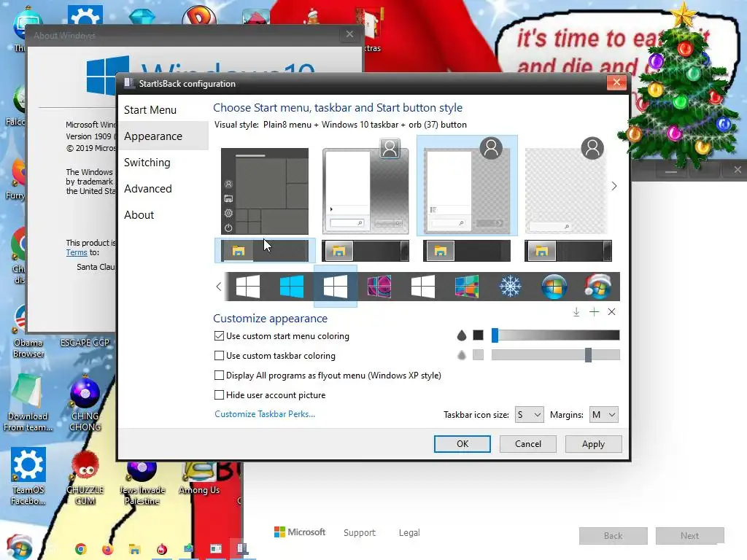Click the download arrow icon for orbs

tap(576, 312)
